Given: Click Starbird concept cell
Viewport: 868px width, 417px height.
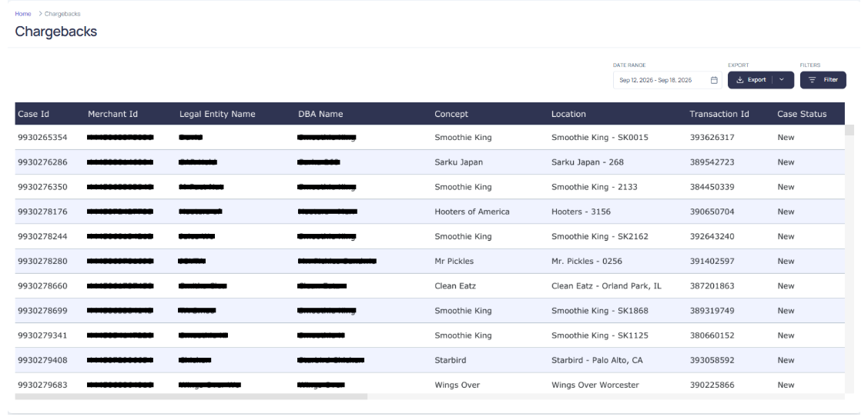Looking at the screenshot, I should coord(450,361).
